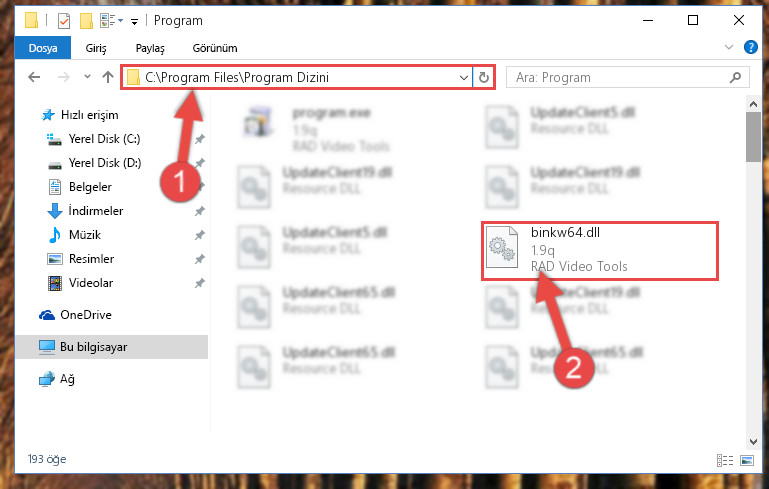The height and width of the screenshot is (489, 769).
Task: Open the Görünüm ribbon tab
Action: 215,48
